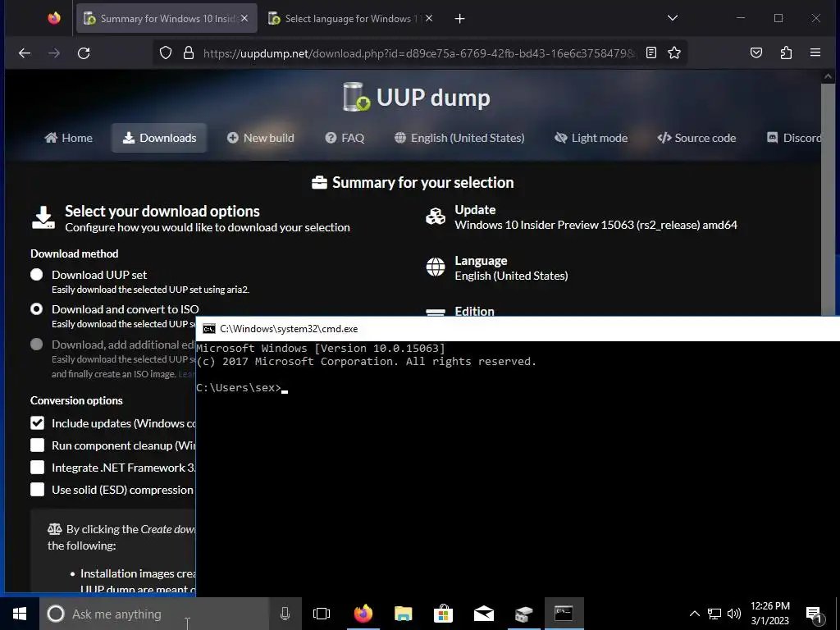Switch to Select language for Windows 11 tab
The width and height of the screenshot is (840, 630).
[x=351, y=18]
